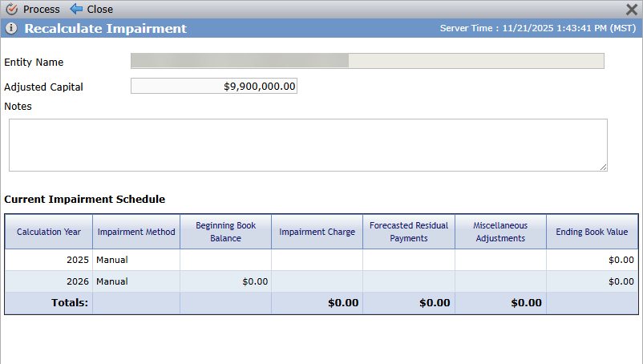Click the Ending Book Value header

point(592,232)
